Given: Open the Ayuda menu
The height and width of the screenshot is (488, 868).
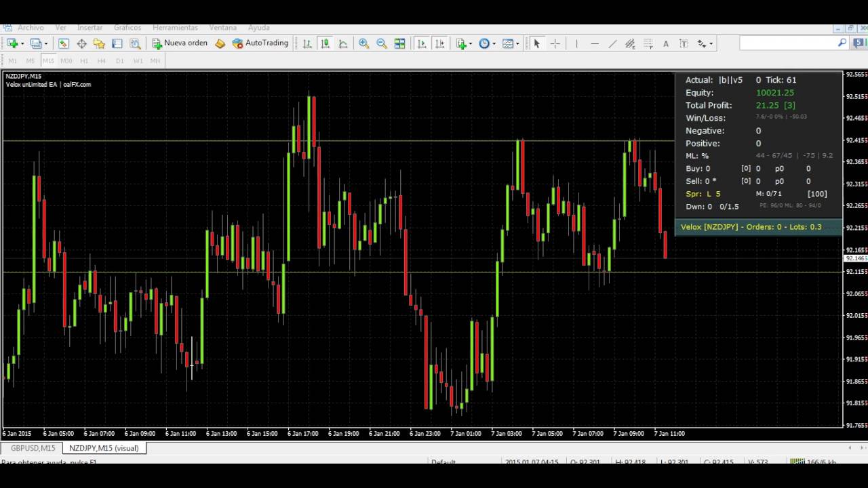Looking at the screenshot, I should click(x=259, y=28).
